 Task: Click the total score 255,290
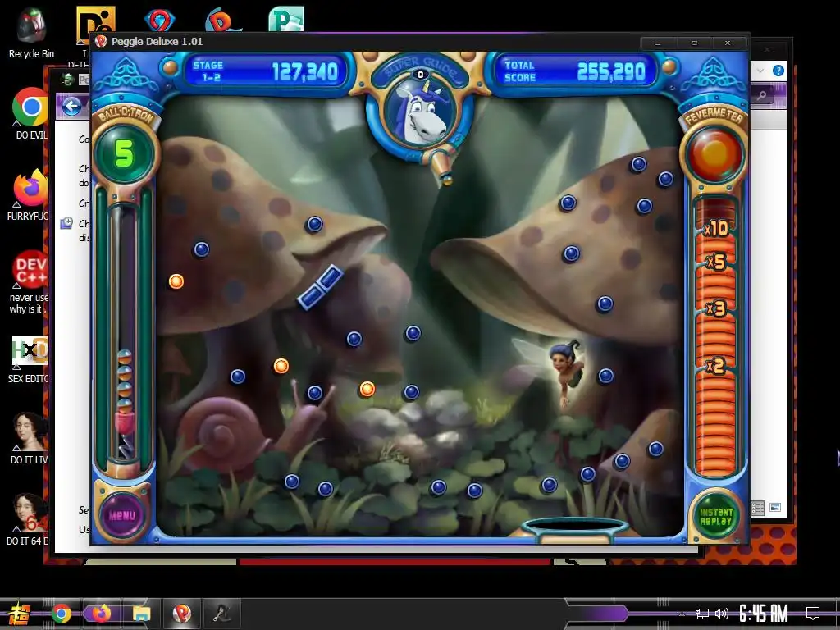click(611, 71)
